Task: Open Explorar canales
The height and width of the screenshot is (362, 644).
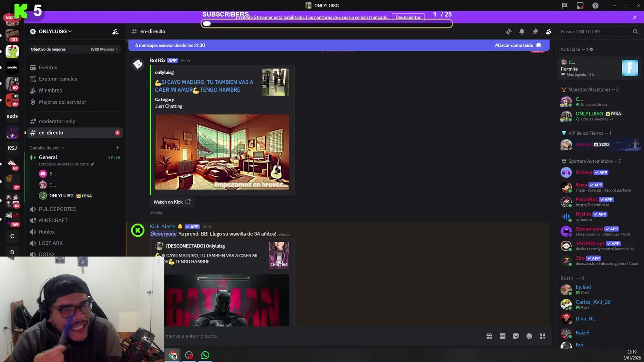Action: [73, 79]
